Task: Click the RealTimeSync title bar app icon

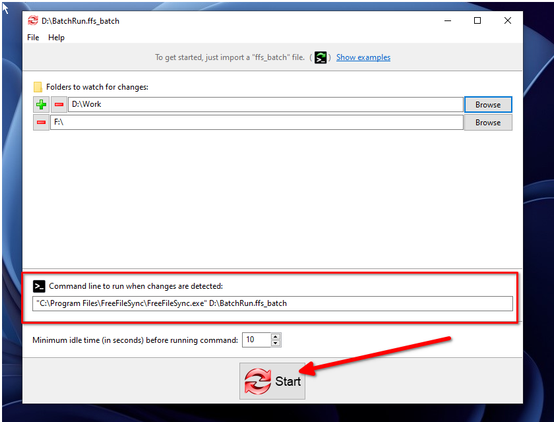Action: click(x=33, y=21)
